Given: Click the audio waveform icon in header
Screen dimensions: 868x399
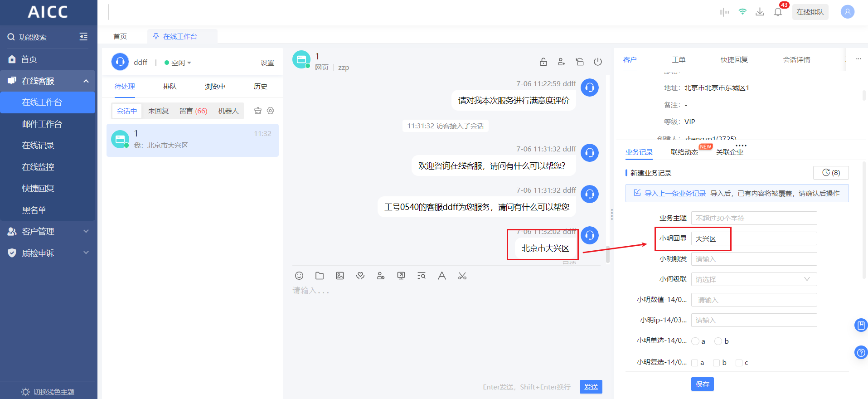Looking at the screenshot, I should pyautogui.click(x=724, y=12).
